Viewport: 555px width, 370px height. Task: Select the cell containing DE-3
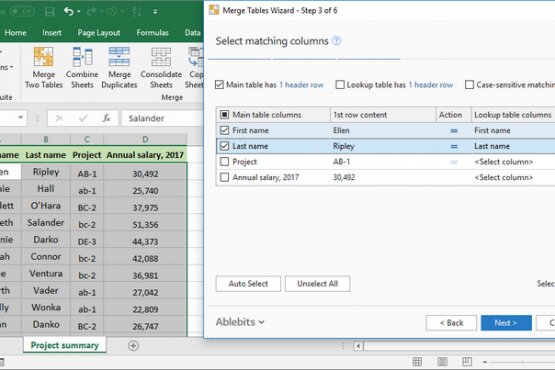pos(87,241)
